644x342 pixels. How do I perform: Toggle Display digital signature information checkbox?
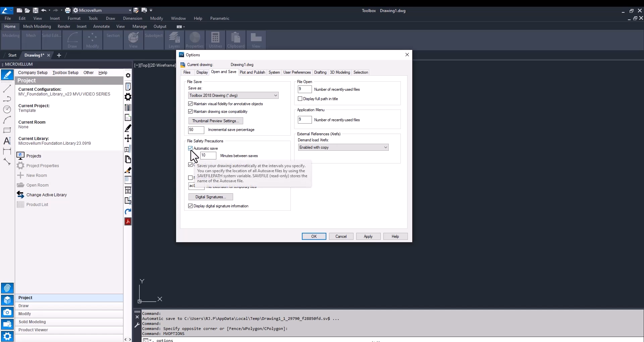click(x=191, y=206)
